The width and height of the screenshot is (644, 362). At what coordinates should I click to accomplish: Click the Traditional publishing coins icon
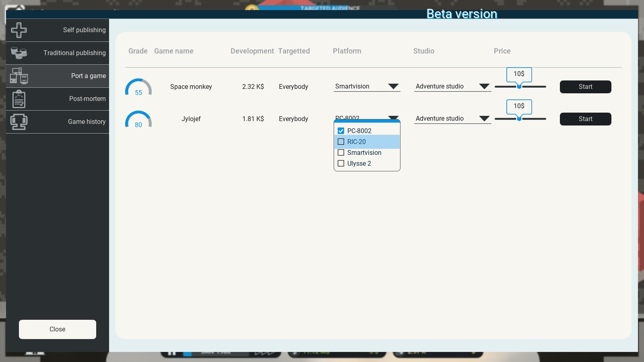point(19,53)
